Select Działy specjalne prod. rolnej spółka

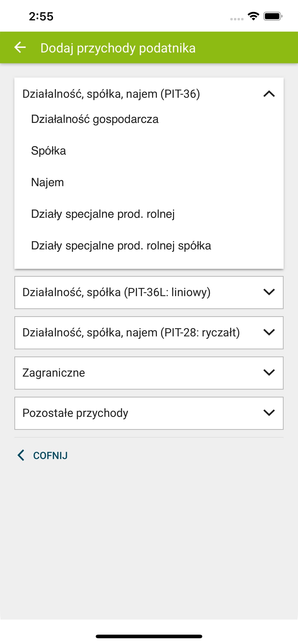[x=121, y=246]
